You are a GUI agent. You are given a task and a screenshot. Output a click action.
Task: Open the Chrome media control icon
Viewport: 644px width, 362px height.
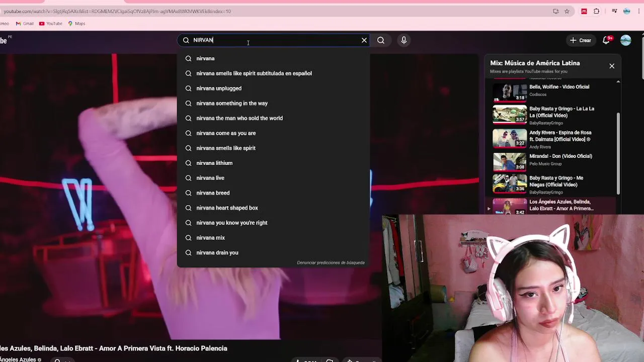click(614, 11)
